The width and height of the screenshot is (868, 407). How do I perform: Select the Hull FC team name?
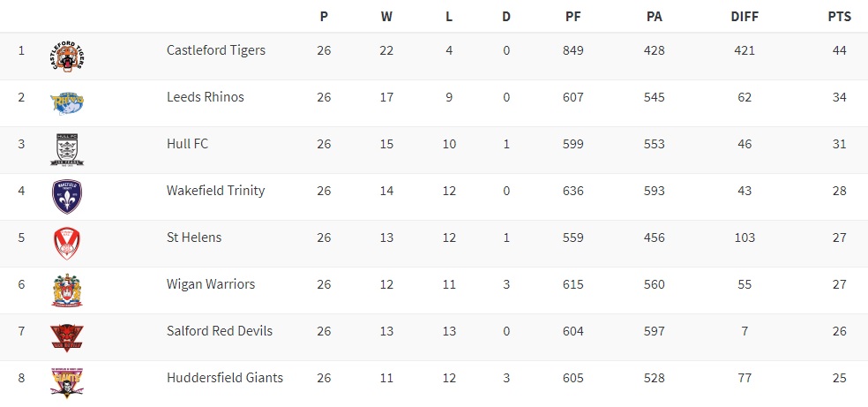click(187, 144)
